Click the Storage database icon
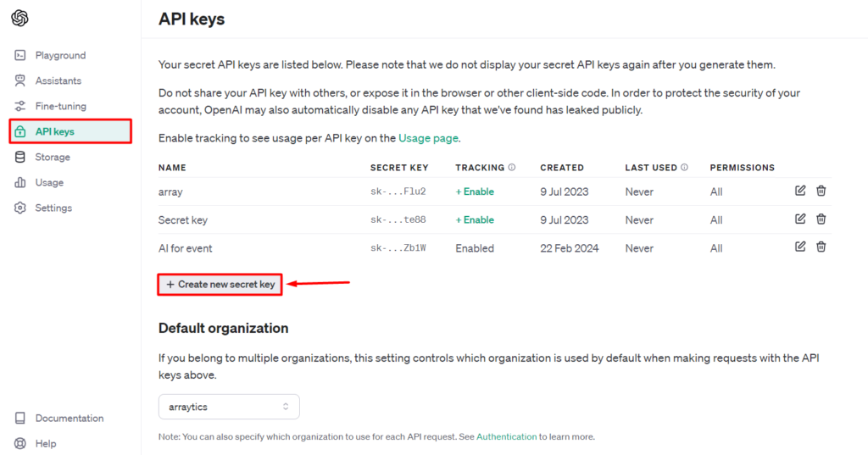 pyautogui.click(x=20, y=158)
